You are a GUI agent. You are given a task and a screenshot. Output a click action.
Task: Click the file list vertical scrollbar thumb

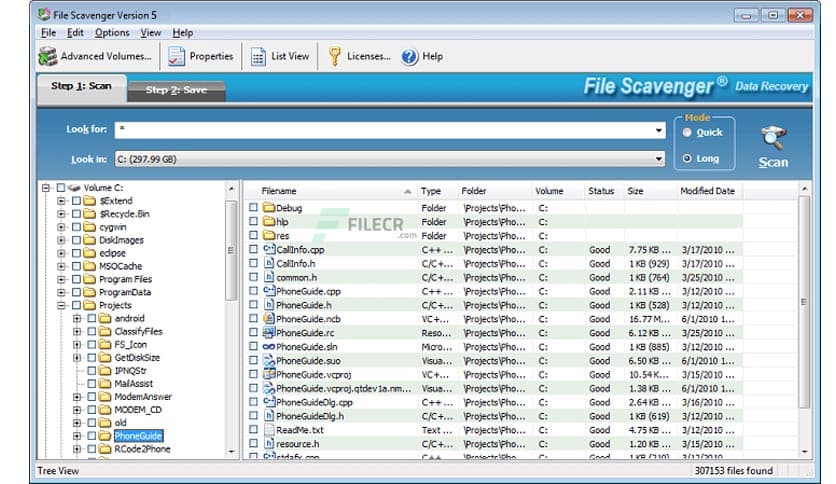click(x=804, y=302)
